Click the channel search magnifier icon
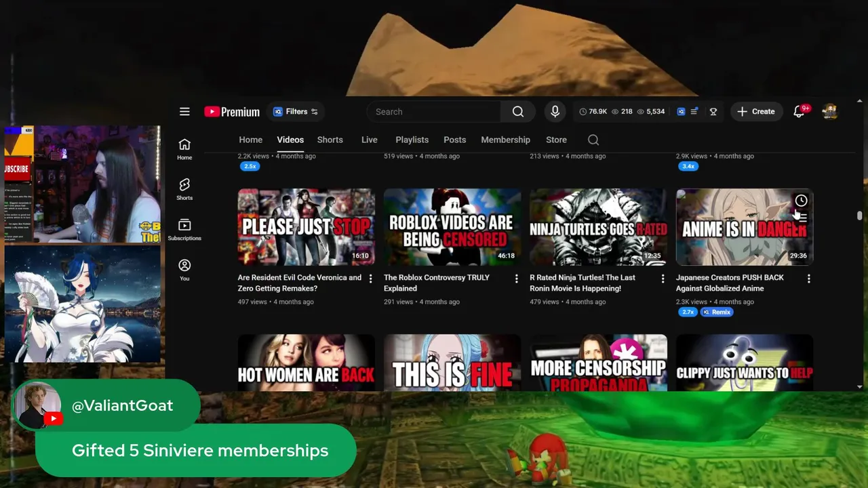Screen dimensions: 868x488 pos(593,140)
